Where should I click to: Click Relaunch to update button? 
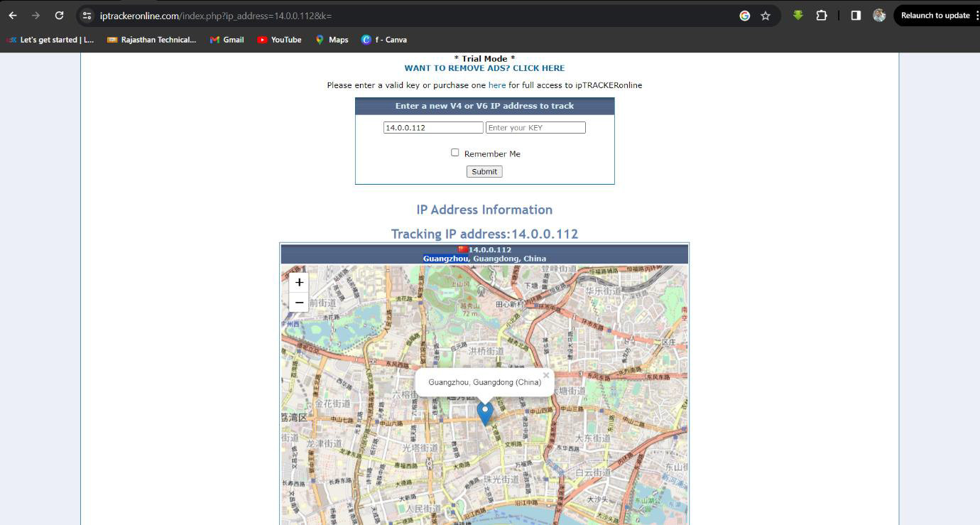[x=935, y=16]
